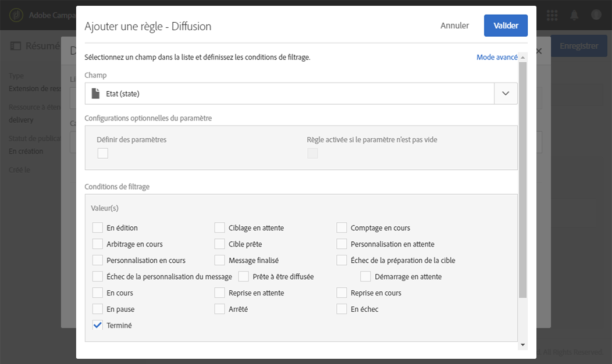
Task: Select the En échec checkbox
Action: tap(341, 309)
